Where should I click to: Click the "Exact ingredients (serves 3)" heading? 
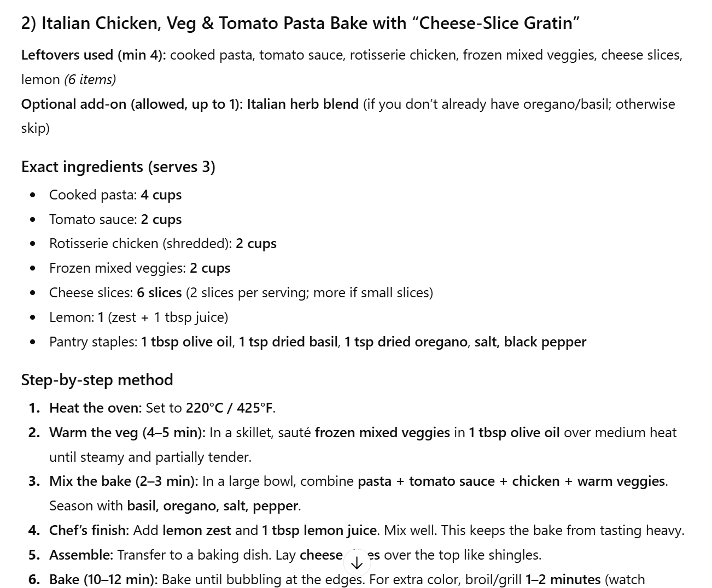tap(118, 167)
